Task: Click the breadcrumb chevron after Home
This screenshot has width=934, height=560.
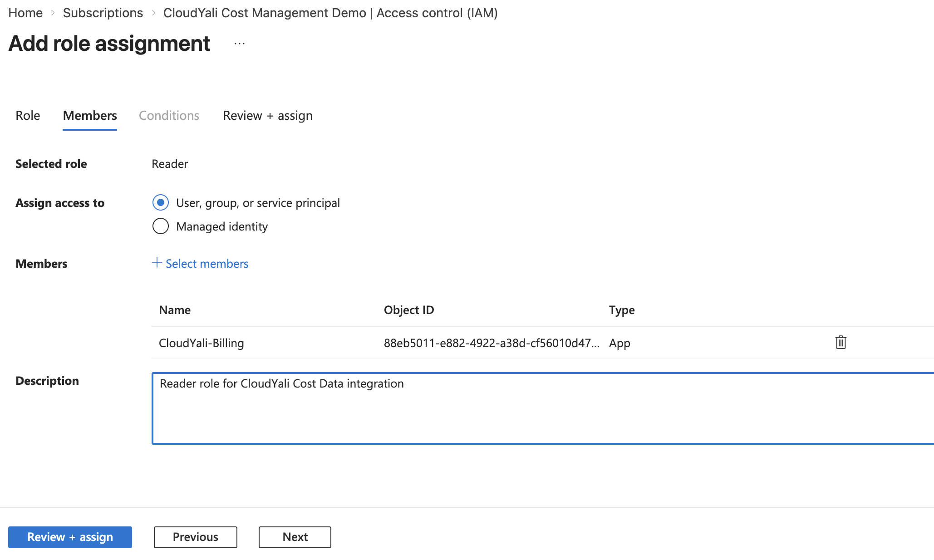Action: pyautogui.click(x=53, y=13)
